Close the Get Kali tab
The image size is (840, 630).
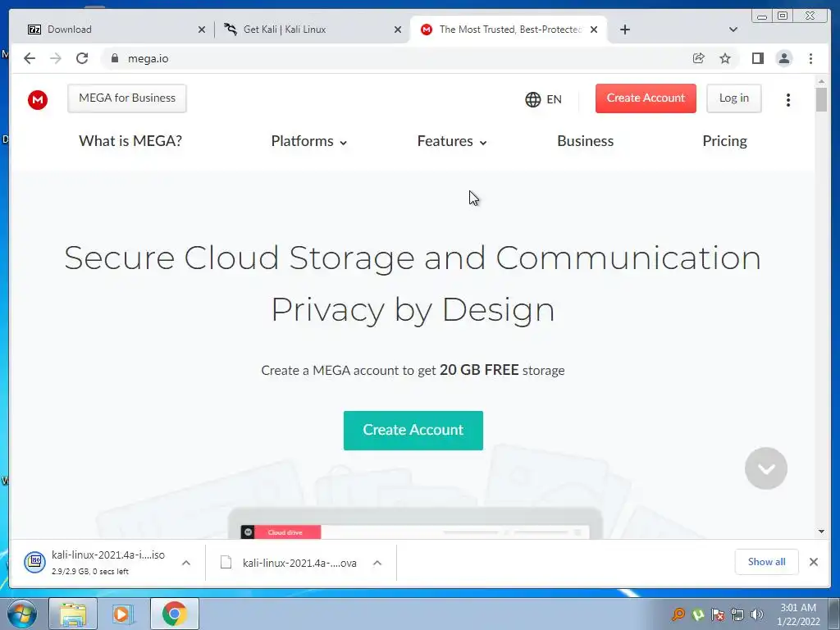point(398,30)
